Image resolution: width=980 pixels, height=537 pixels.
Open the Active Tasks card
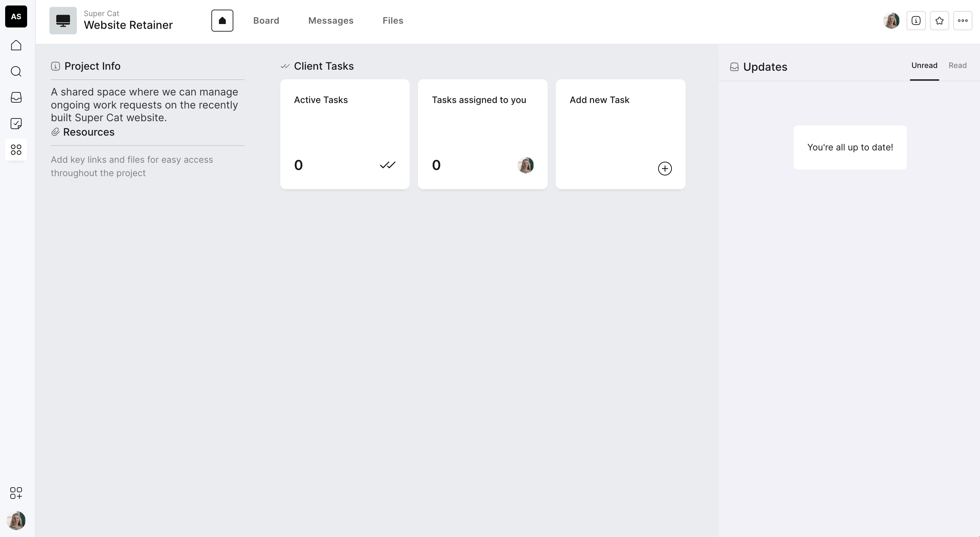point(345,134)
